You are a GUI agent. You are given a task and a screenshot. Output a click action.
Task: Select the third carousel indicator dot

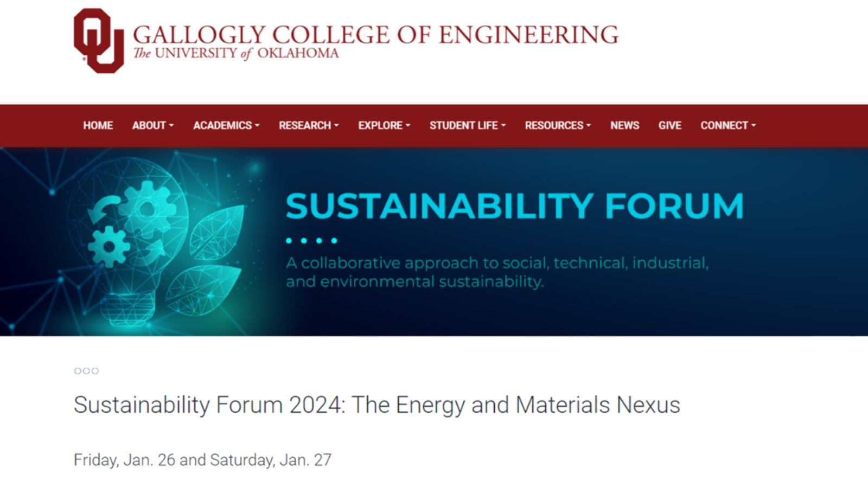95,371
